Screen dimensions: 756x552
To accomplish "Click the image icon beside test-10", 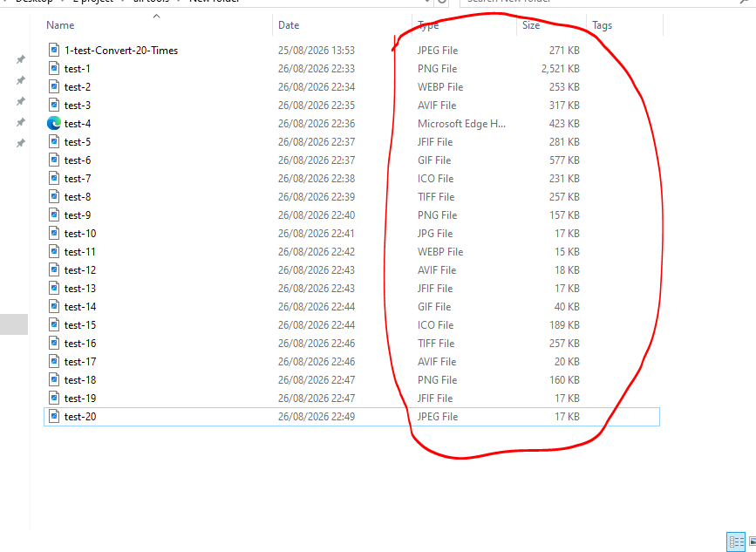I will point(54,234).
